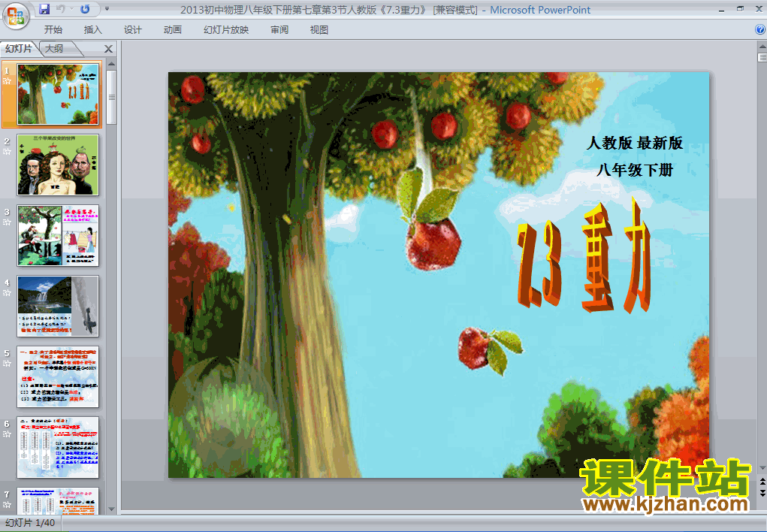Select the 7.3 重力 WordArt title
The width and height of the screenshot is (767, 532).
584,257
